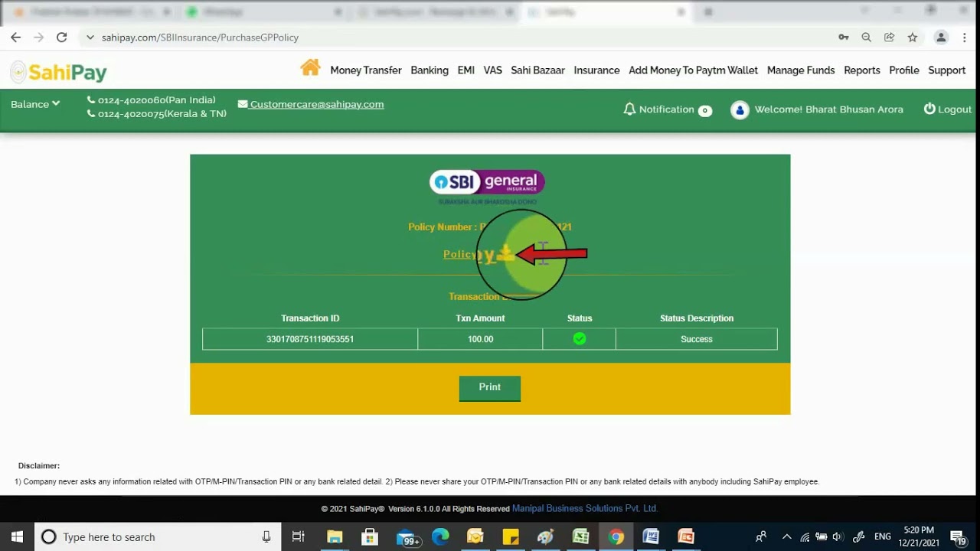
Task: Open the Chrome profile icon
Action: pyautogui.click(x=942, y=37)
